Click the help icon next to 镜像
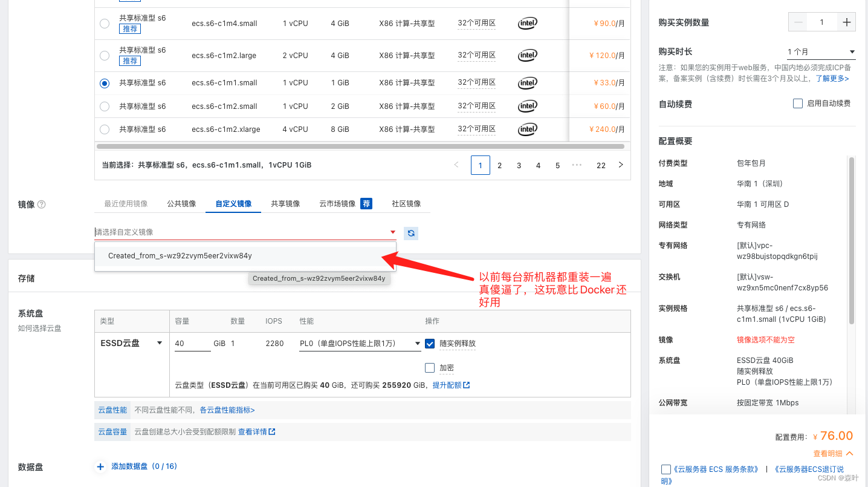Image resolution: width=868 pixels, height=487 pixels. point(42,204)
